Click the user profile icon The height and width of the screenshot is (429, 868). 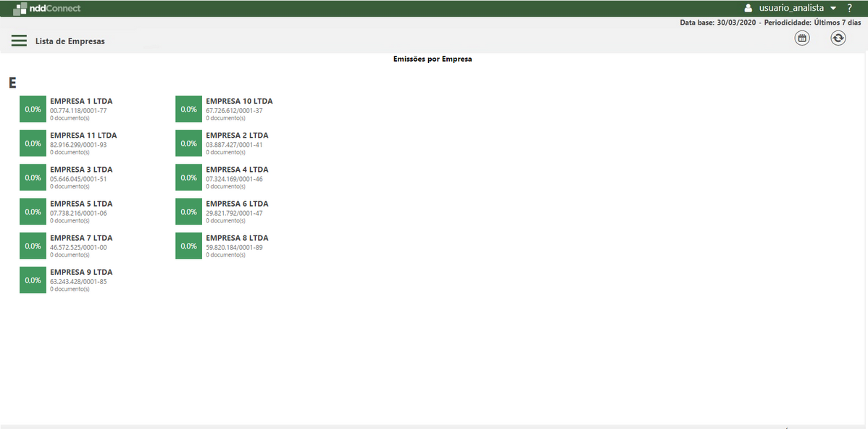pos(747,8)
